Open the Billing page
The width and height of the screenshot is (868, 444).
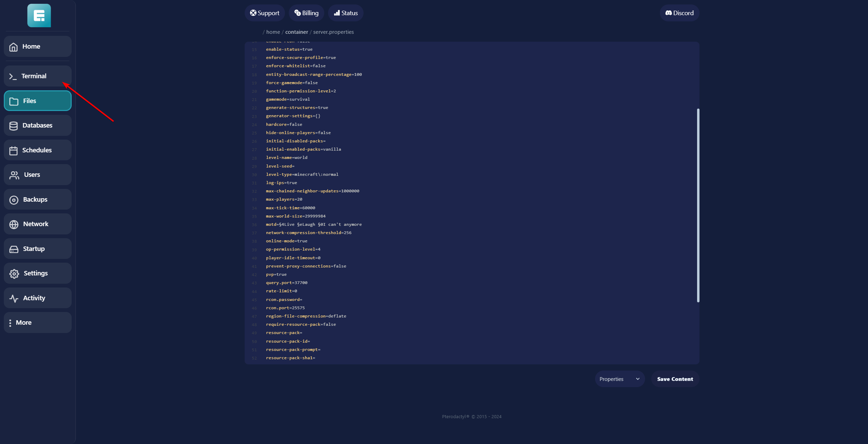click(x=306, y=13)
